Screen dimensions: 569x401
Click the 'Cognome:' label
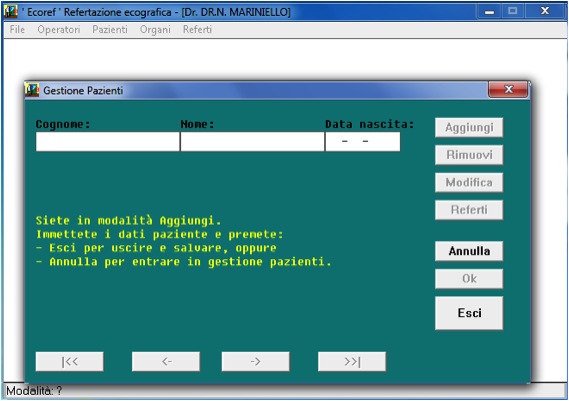point(63,124)
